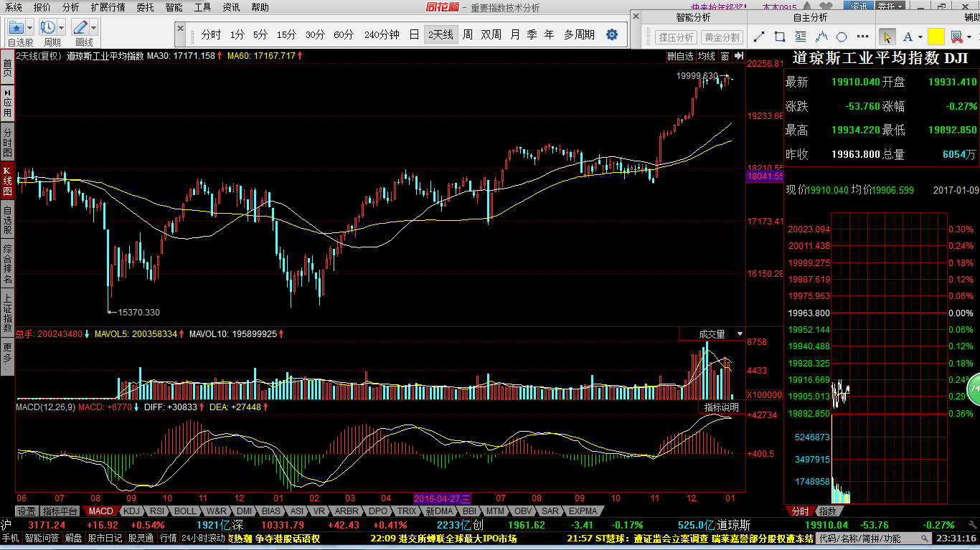
Task: Select the rectangle drawing tool
Action: (x=781, y=37)
